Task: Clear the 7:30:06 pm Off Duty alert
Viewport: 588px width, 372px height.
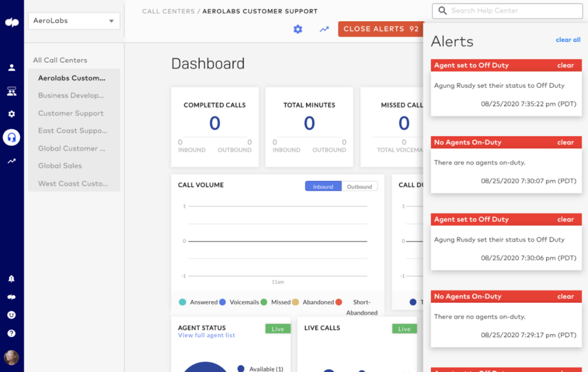Action: 565,219
